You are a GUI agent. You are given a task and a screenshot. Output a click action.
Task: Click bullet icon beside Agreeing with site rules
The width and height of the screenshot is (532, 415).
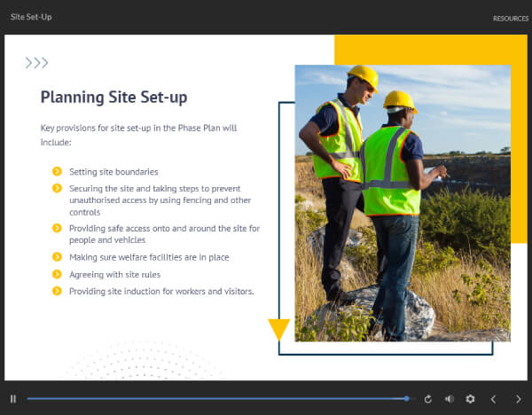[x=57, y=274]
